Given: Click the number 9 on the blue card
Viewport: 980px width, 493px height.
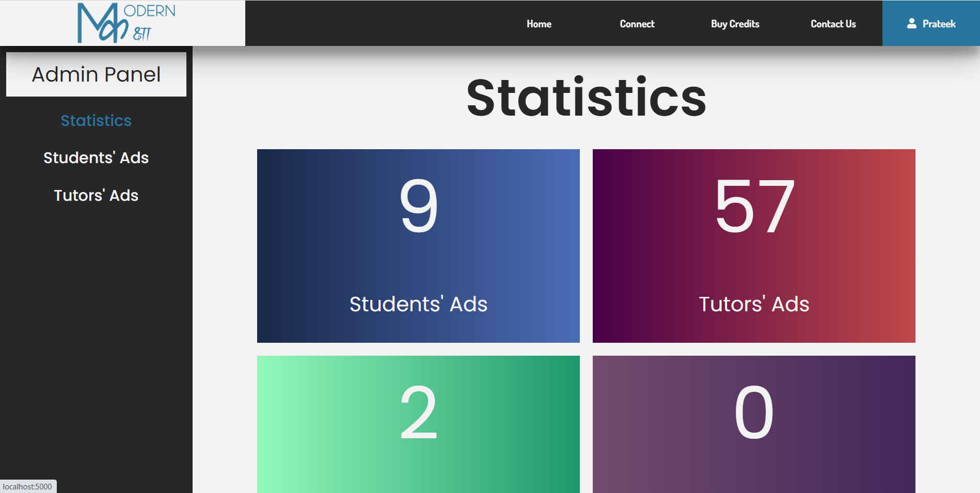Looking at the screenshot, I should click(x=419, y=206).
